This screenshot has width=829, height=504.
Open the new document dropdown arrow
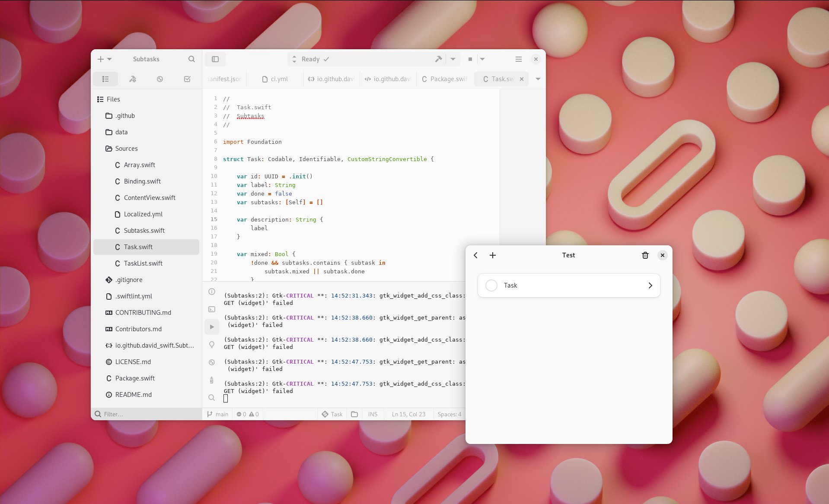(109, 59)
